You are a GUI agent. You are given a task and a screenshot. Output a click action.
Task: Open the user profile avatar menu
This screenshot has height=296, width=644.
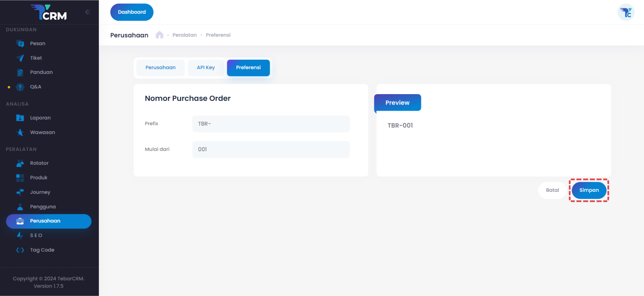(626, 13)
